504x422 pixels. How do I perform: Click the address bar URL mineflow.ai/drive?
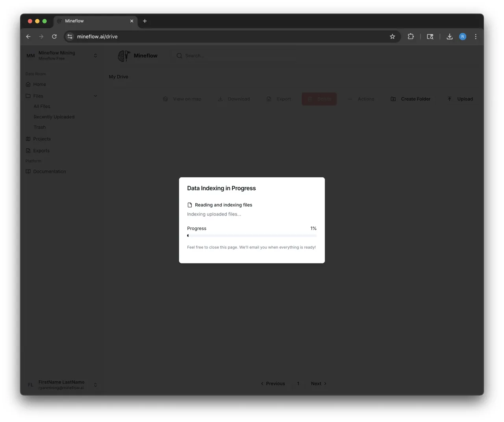point(97,37)
